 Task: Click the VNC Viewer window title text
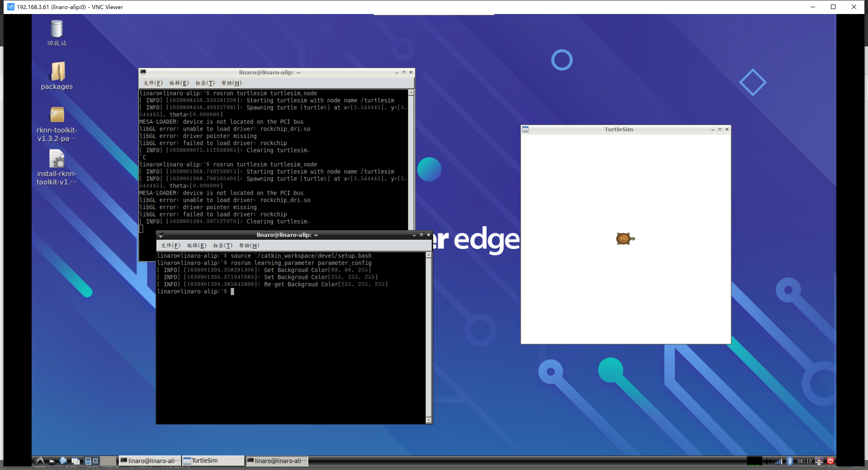pos(70,7)
